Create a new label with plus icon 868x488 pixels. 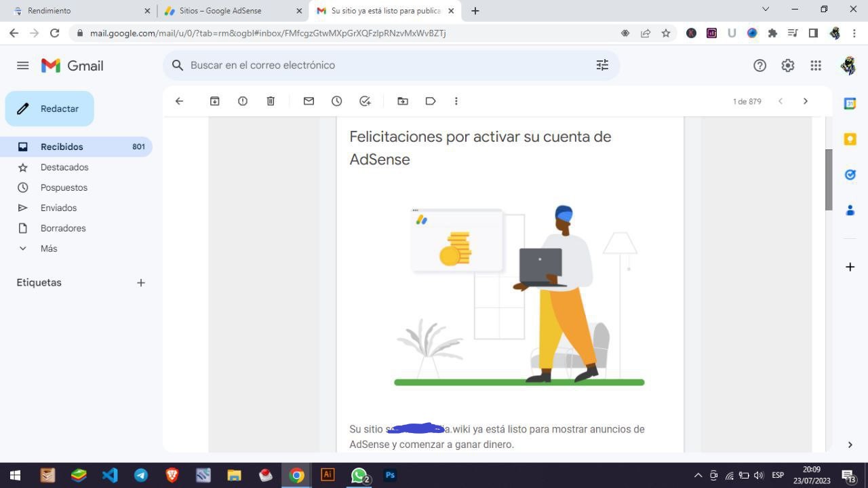[141, 282]
